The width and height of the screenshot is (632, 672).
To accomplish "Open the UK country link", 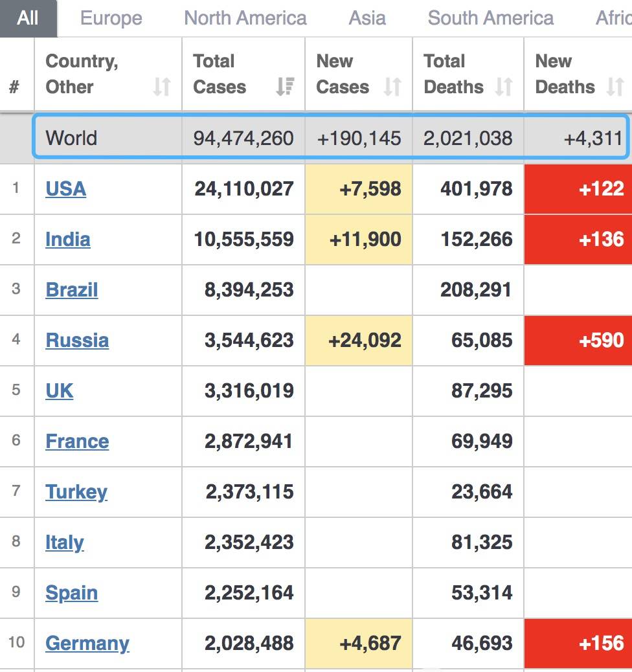I will (59, 391).
